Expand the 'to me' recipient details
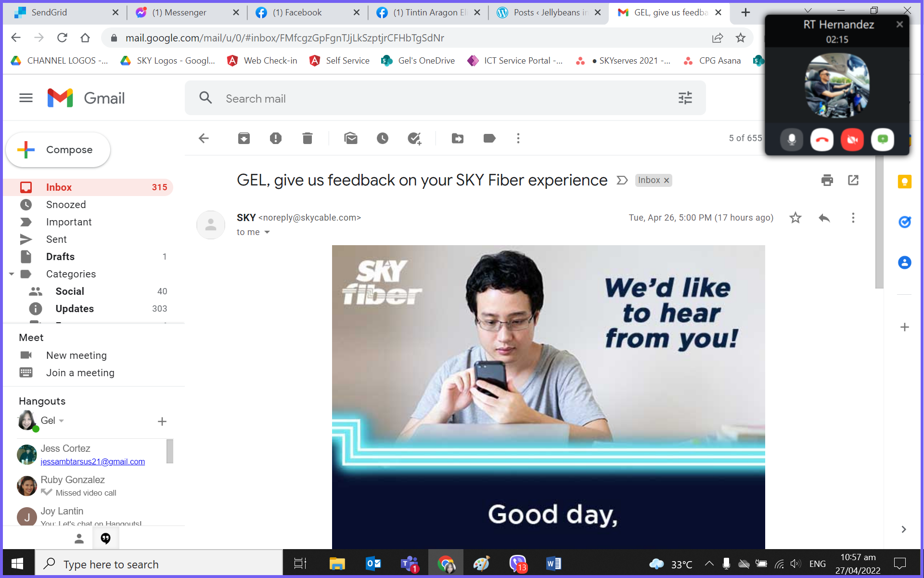 pos(267,232)
